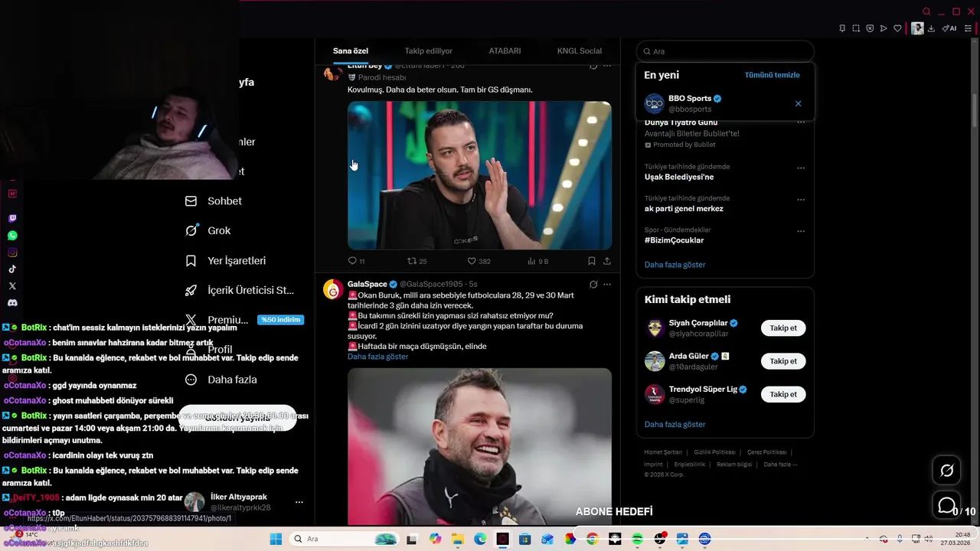This screenshot has width=980, height=551.
Task: Open options for #BizimÇocuklar trend
Action: pos(801,231)
